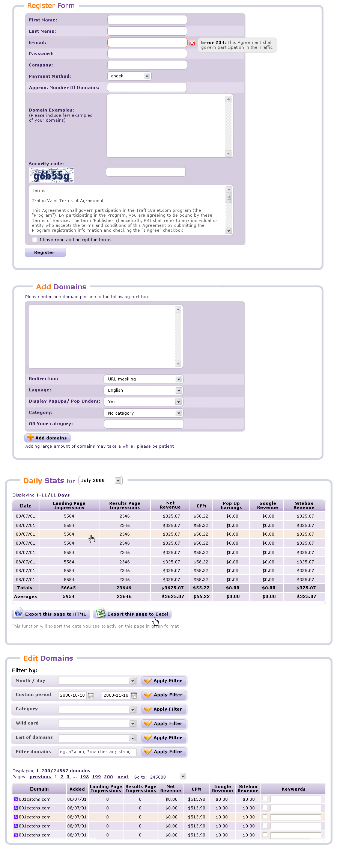The width and height of the screenshot is (337, 868).
Task: Click Export this page to HTML
Action: [x=51, y=614]
